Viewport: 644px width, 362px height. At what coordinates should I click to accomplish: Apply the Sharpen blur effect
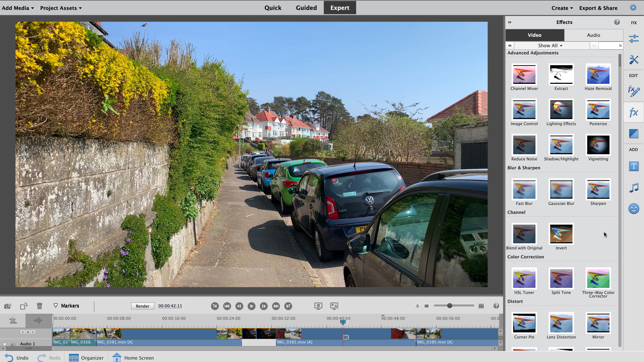coord(598,190)
